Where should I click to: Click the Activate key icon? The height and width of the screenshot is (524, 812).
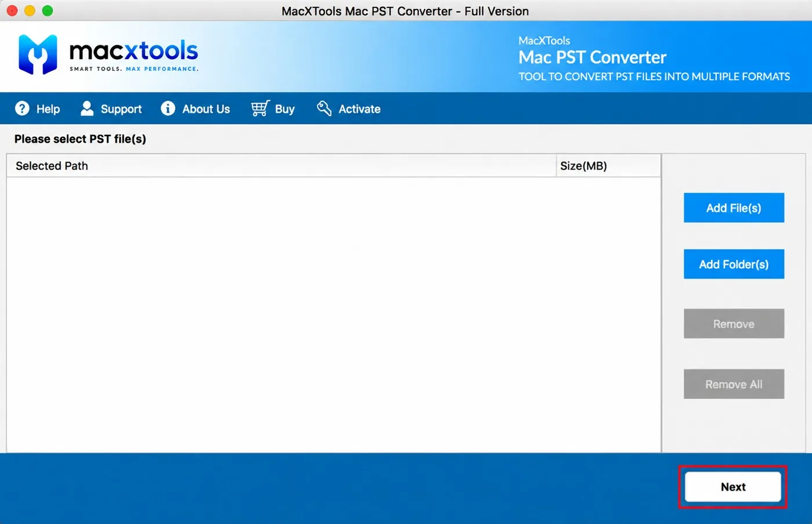(x=324, y=109)
